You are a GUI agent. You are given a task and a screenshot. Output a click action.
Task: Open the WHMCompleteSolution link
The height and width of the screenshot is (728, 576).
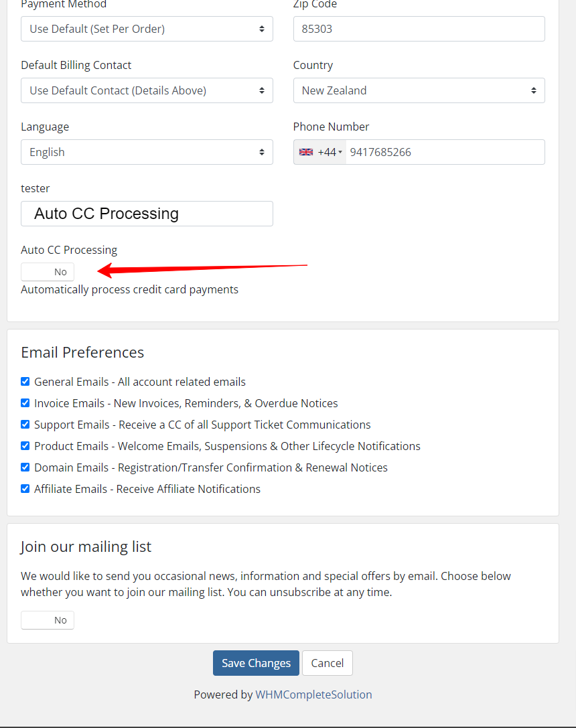click(313, 695)
